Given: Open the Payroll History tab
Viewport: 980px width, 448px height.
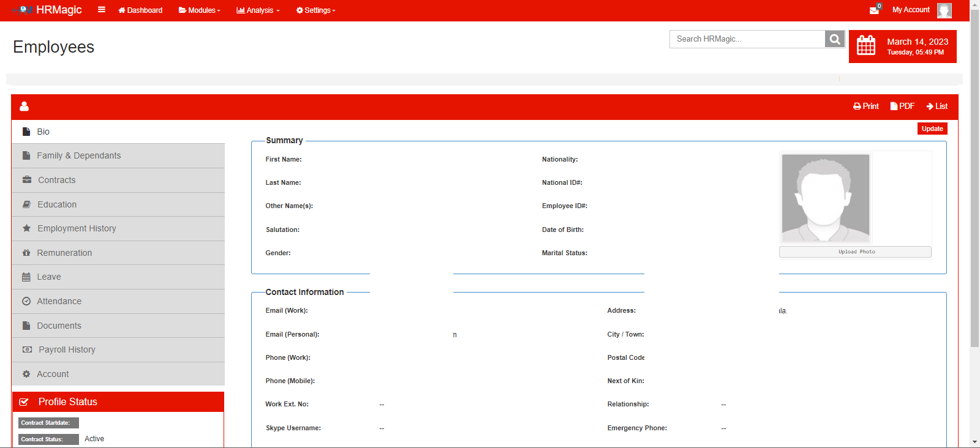Looking at the screenshot, I should tap(67, 350).
